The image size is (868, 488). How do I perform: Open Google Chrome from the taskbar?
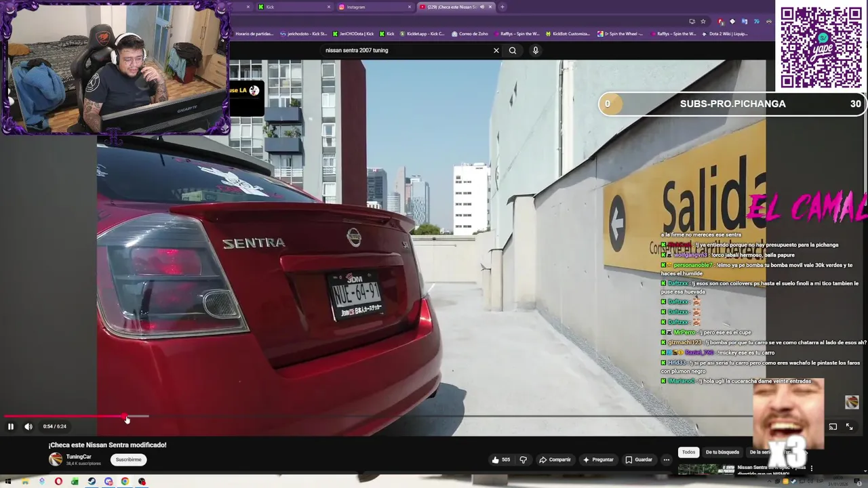click(x=125, y=481)
